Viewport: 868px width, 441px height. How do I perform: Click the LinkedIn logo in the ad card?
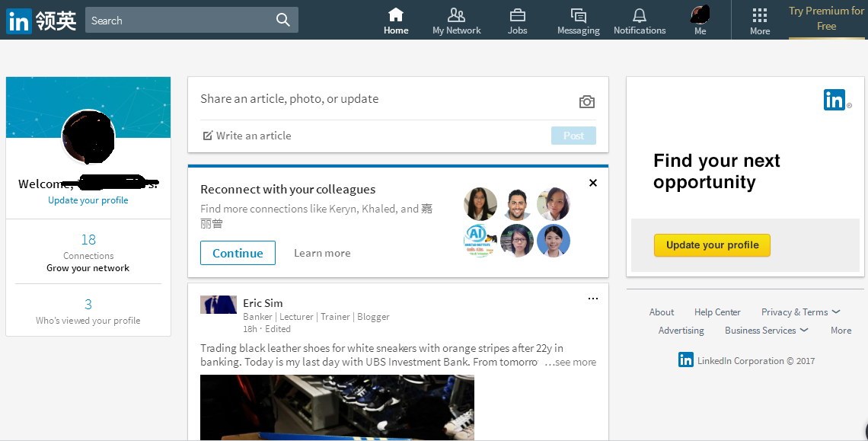834,100
